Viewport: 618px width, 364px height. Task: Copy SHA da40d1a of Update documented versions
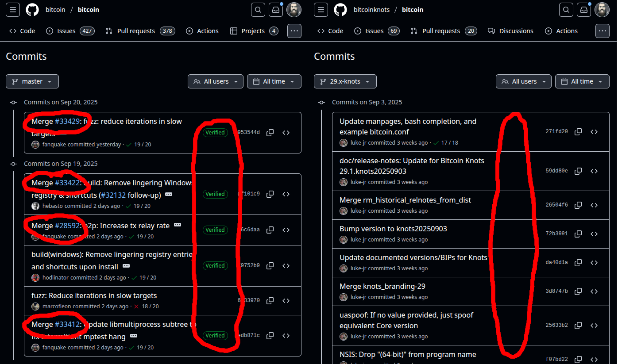[x=578, y=263]
